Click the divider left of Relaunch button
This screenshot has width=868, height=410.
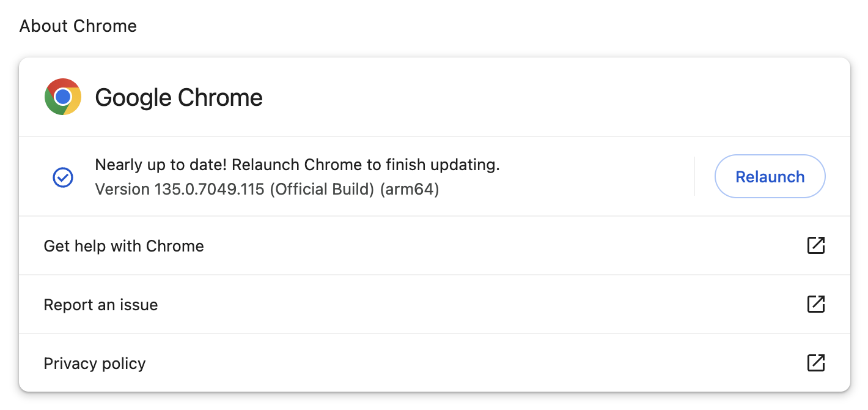[x=694, y=176]
